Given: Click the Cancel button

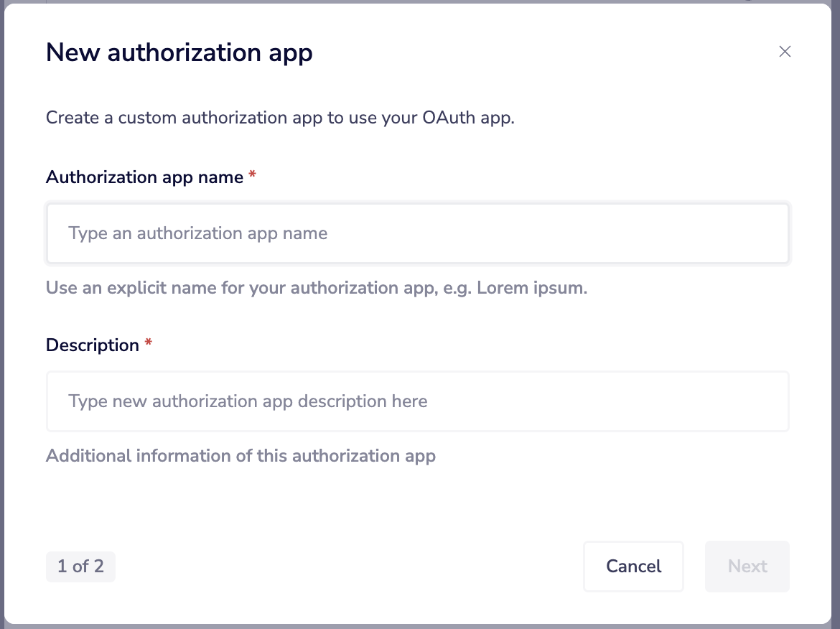Looking at the screenshot, I should [x=633, y=566].
